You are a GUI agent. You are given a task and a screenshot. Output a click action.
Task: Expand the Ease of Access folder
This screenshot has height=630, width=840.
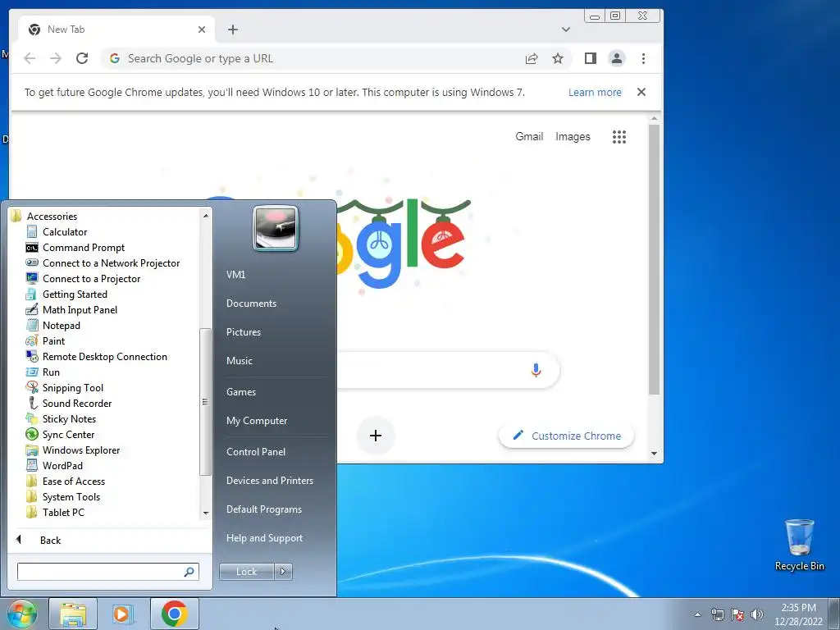point(73,481)
